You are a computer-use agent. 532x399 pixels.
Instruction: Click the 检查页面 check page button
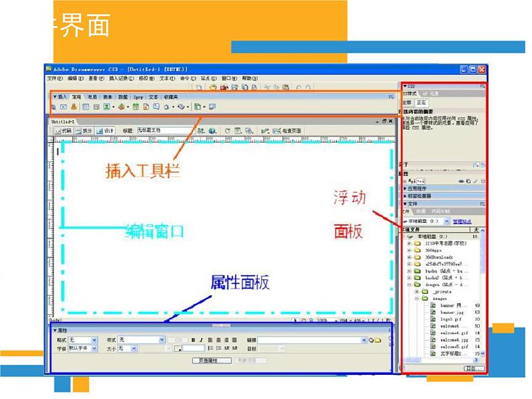click(x=287, y=131)
